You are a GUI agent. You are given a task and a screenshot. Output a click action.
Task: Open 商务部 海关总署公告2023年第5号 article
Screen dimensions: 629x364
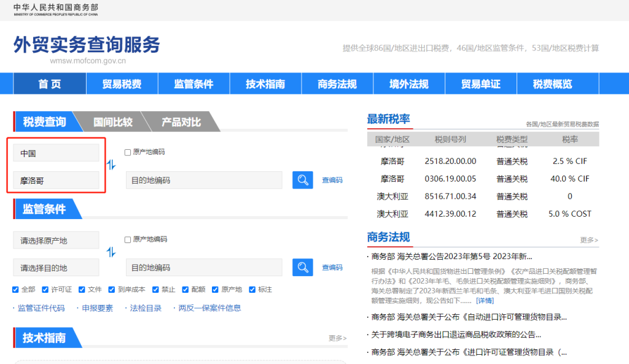pyautogui.click(x=451, y=257)
